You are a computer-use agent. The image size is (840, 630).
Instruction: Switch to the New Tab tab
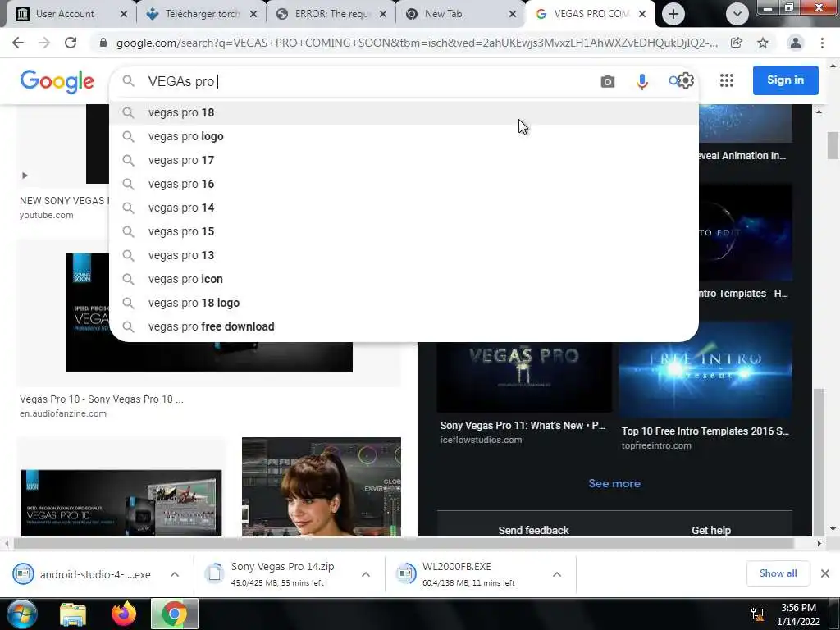443,14
